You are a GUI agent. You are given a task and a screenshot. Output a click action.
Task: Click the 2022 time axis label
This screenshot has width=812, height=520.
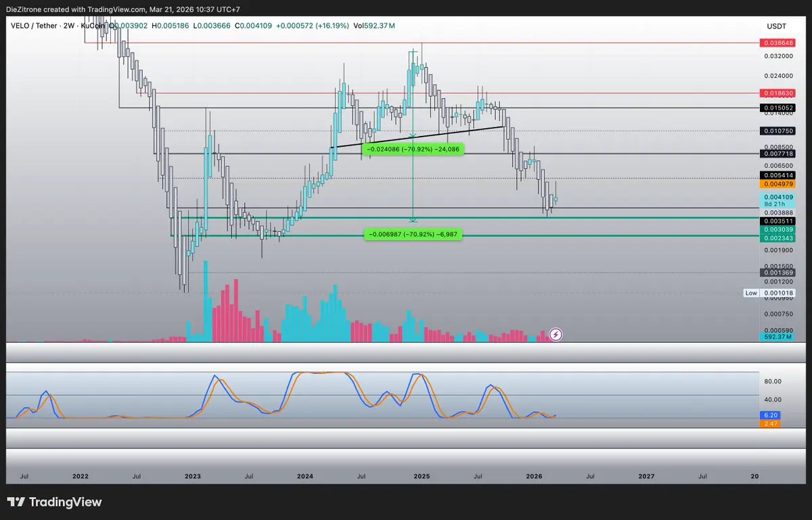coord(80,476)
